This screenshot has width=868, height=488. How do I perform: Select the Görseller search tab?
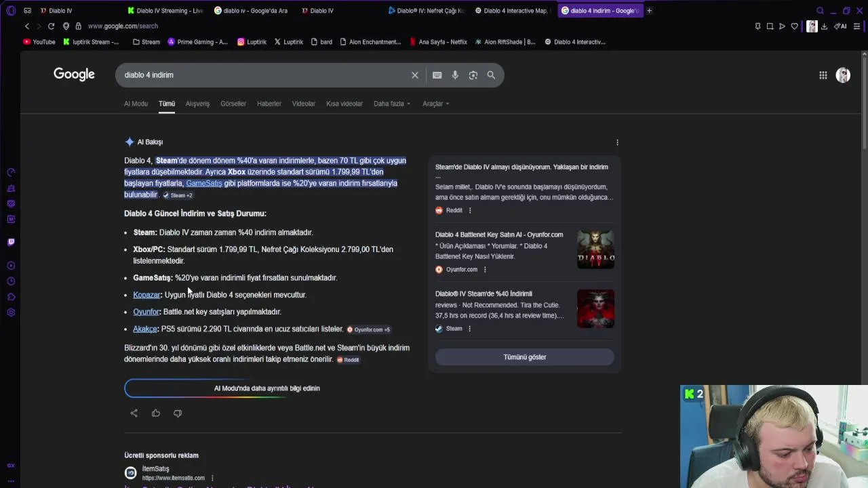pyautogui.click(x=233, y=104)
